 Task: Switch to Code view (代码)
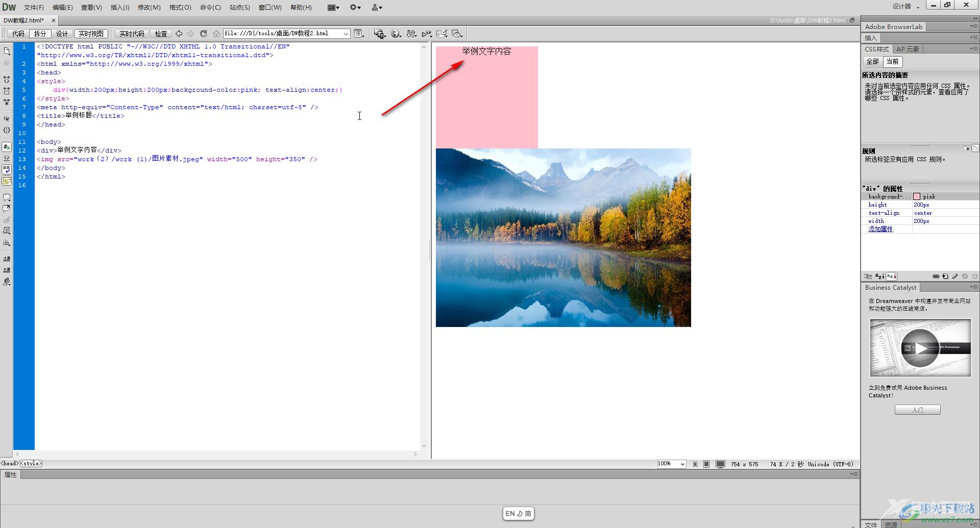pos(18,34)
